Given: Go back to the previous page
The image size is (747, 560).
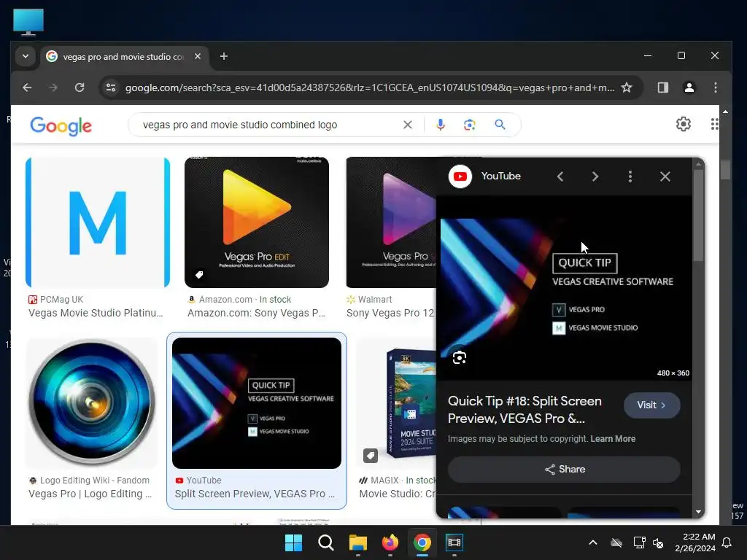Looking at the screenshot, I should coord(27,87).
